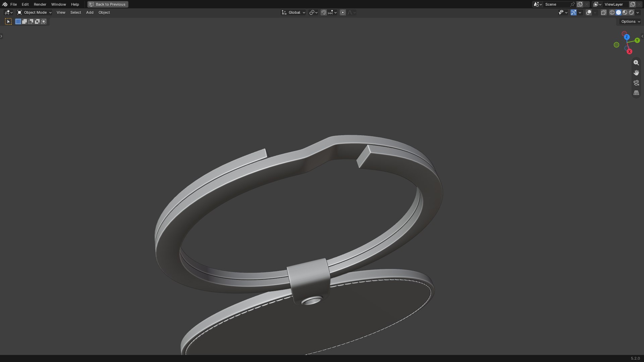This screenshot has width=644, height=362.
Task: Click the Scene name field
Action: 556,4
